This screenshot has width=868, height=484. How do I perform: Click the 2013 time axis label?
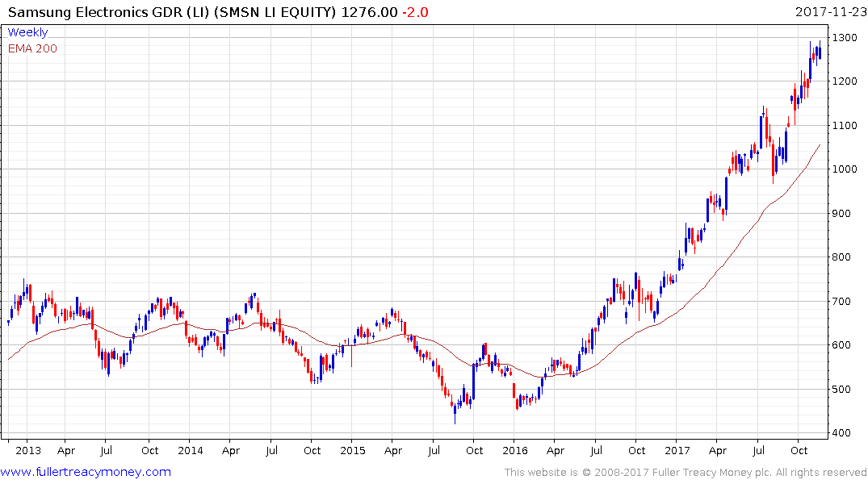pyautogui.click(x=28, y=450)
